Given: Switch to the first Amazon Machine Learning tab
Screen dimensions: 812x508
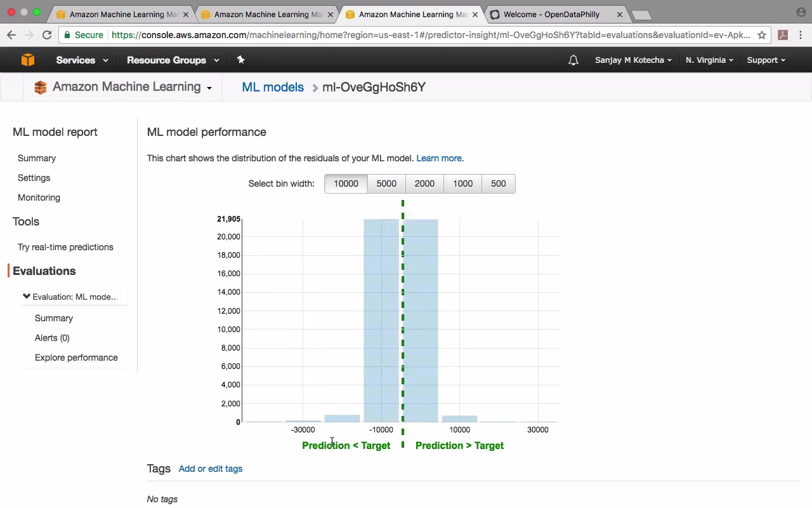Looking at the screenshot, I should pyautogui.click(x=123, y=14).
